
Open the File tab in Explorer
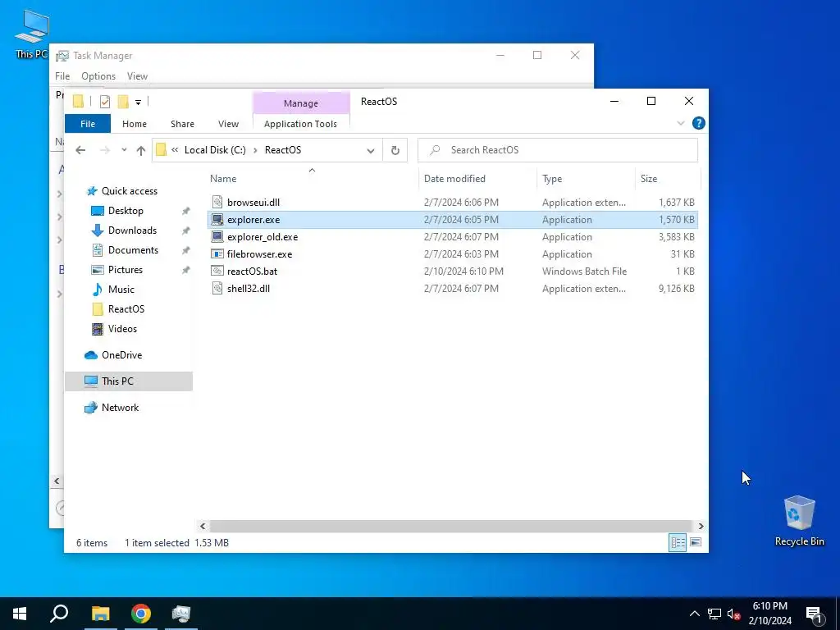[88, 124]
